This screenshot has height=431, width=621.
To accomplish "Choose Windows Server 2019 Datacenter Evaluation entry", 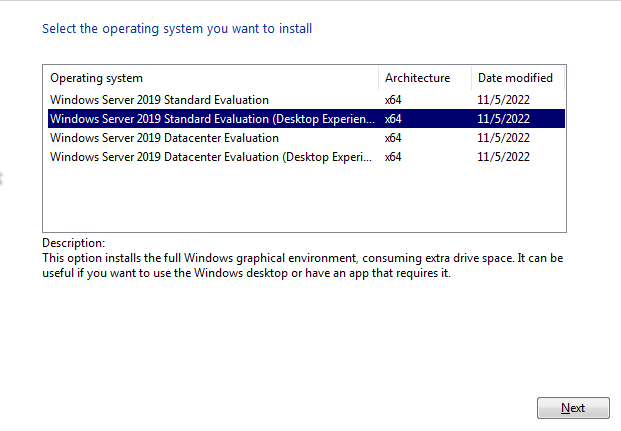I will [164, 138].
